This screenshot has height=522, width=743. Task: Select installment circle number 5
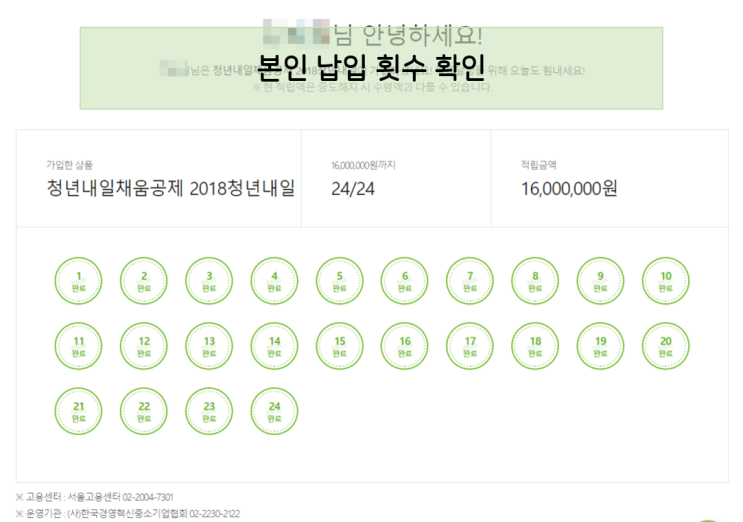pyautogui.click(x=340, y=281)
